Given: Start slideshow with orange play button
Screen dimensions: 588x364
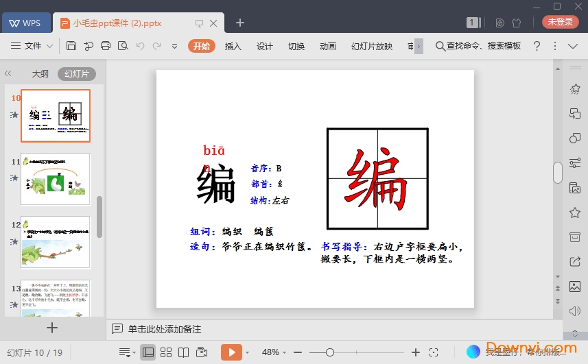Looking at the screenshot, I should click(x=231, y=352).
